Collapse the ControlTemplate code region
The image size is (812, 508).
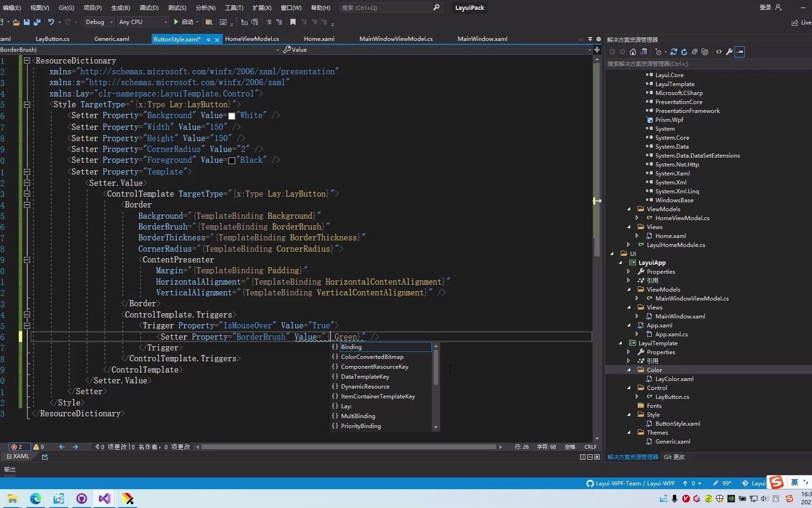27,194
